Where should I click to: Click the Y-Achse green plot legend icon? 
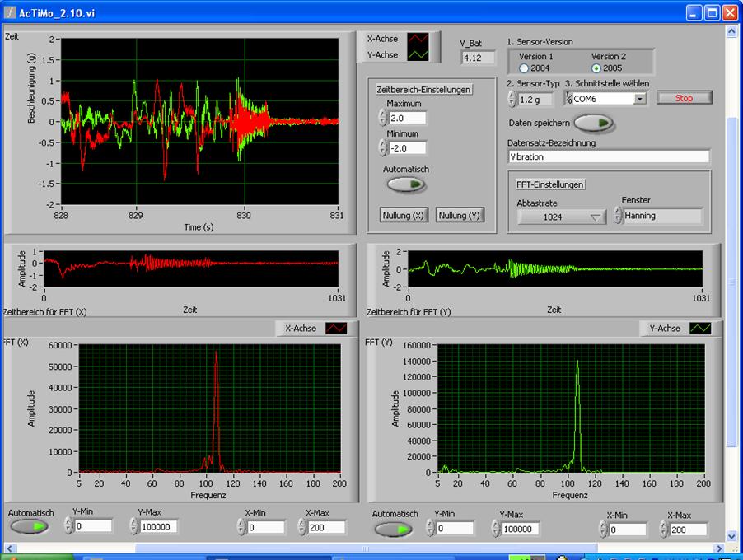[419, 55]
